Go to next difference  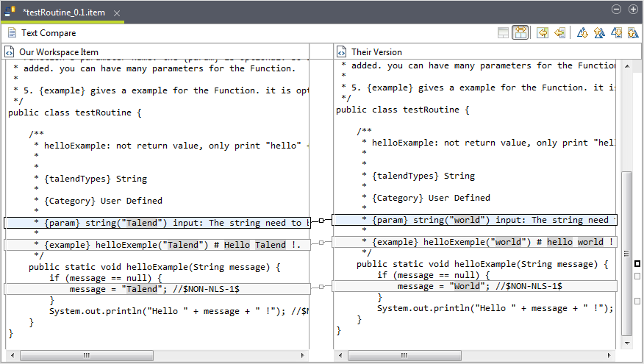tap(582, 33)
